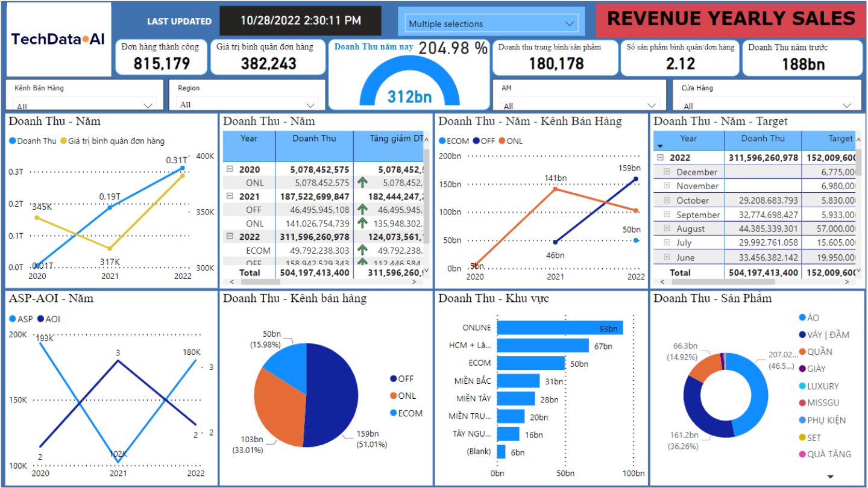Click the 188bn last year revenue value
The width and height of the screenshot is (868, 488).
(803, 64)
